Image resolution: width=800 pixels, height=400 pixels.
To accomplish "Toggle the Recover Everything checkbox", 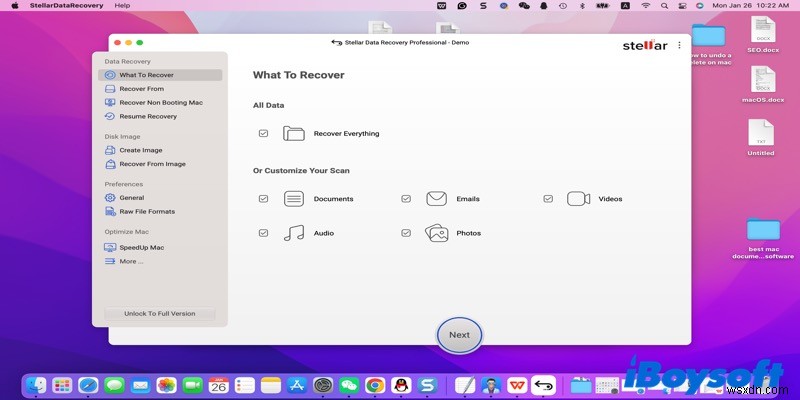I will [263, 134].
